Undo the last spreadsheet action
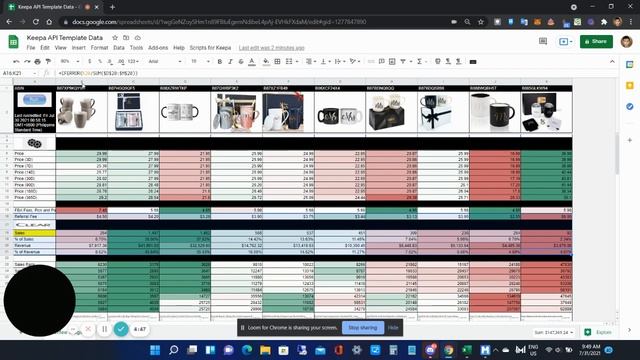 click(16, 62)
